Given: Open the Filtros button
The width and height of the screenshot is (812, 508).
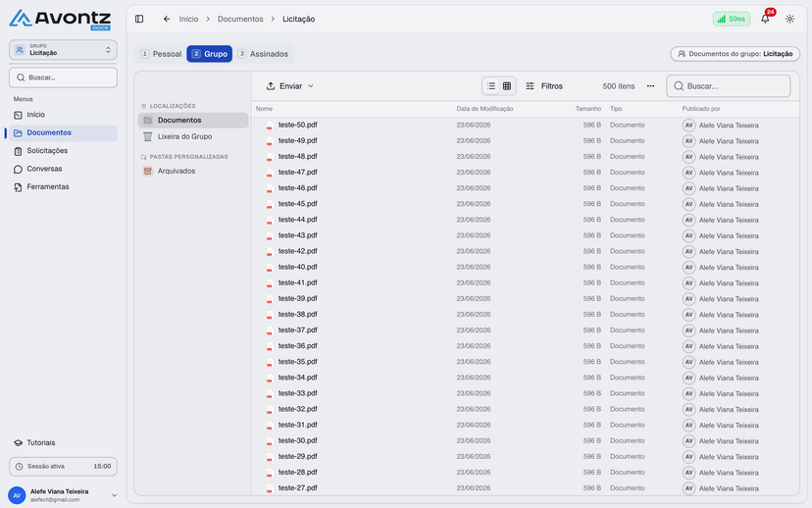Looking at the screenshot, I should pyautogui.click(x=544, y=86).
